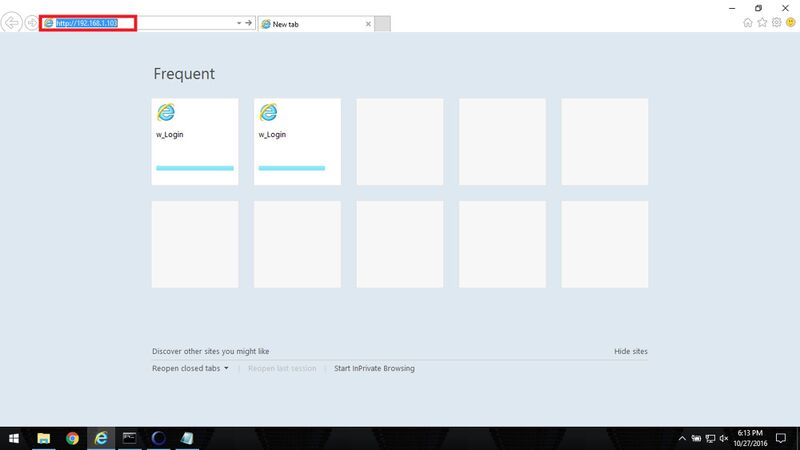Launch Google Chrome from the taskbar
The width and height of the screenshot is (800, 450).
tap(72, 438)
